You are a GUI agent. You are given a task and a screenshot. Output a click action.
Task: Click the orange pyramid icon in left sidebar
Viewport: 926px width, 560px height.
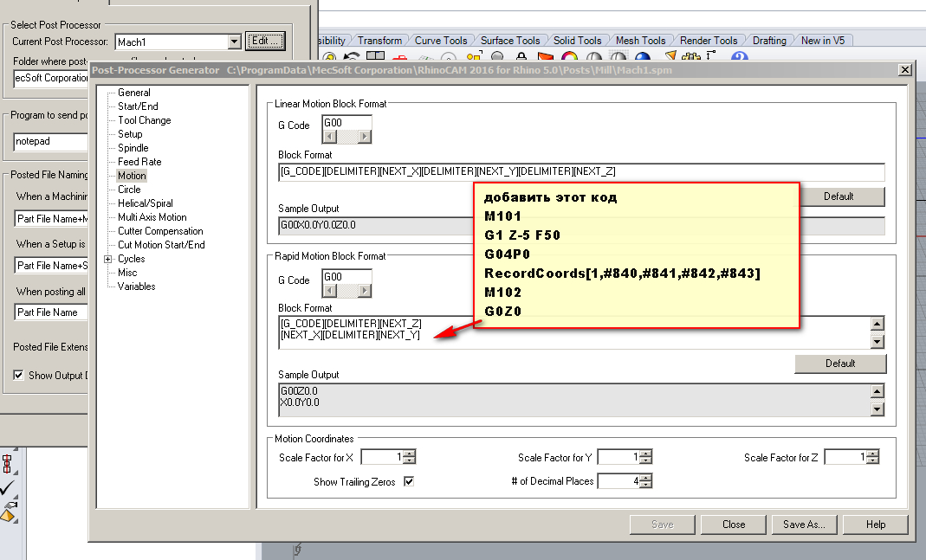click(x=8, y=515)
